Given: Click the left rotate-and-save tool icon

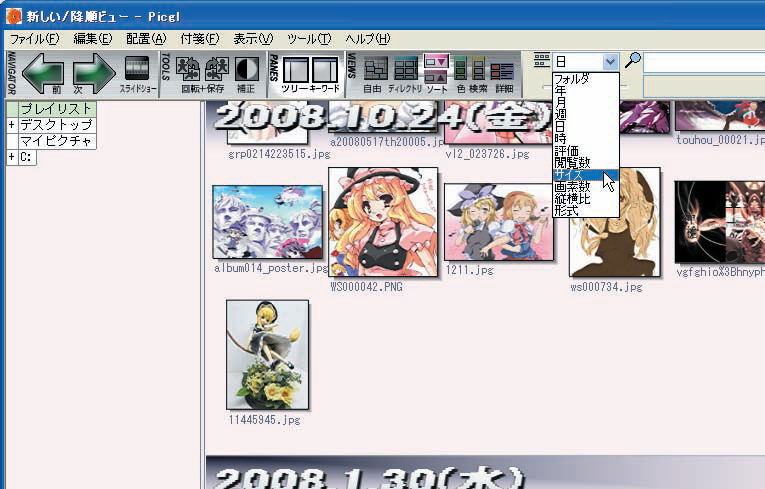Looking at the screenshot, I should point(188,68).
